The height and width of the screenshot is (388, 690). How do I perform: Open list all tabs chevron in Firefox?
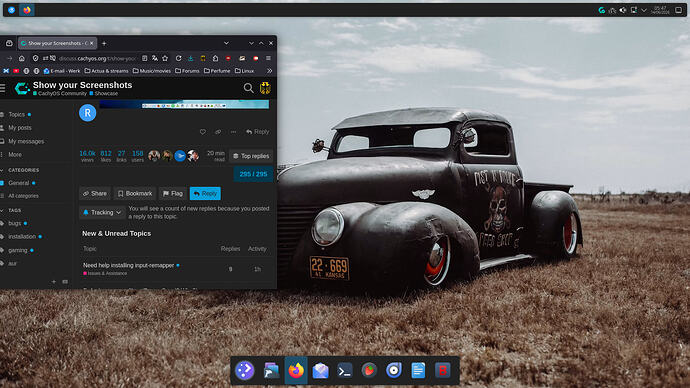(x=226, y=43)
